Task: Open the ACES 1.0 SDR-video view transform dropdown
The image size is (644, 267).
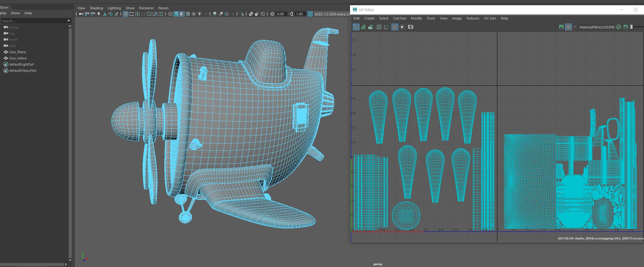Action: [x=331, y=14]
